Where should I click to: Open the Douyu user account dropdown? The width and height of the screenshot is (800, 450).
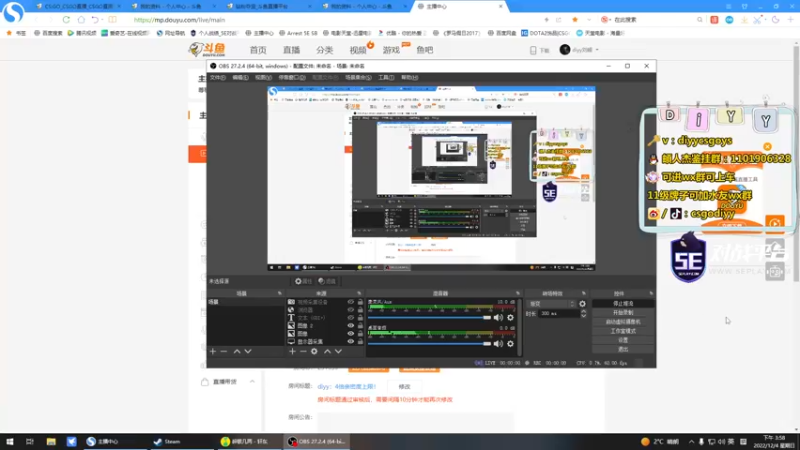pyautogui.click(x=579, y=50)
